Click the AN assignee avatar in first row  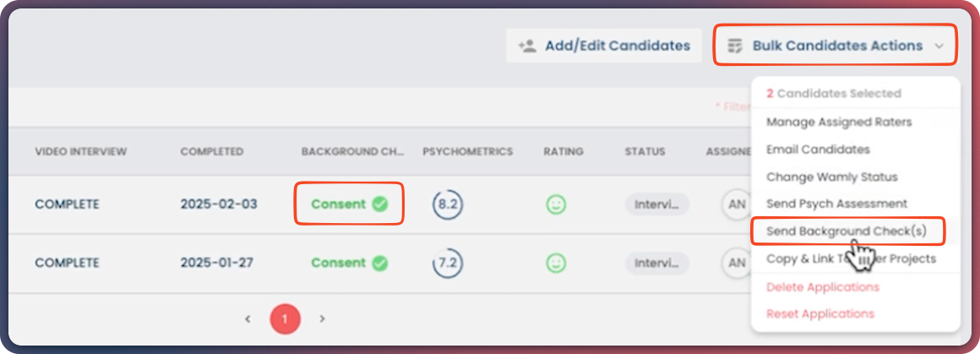[736, 204]
